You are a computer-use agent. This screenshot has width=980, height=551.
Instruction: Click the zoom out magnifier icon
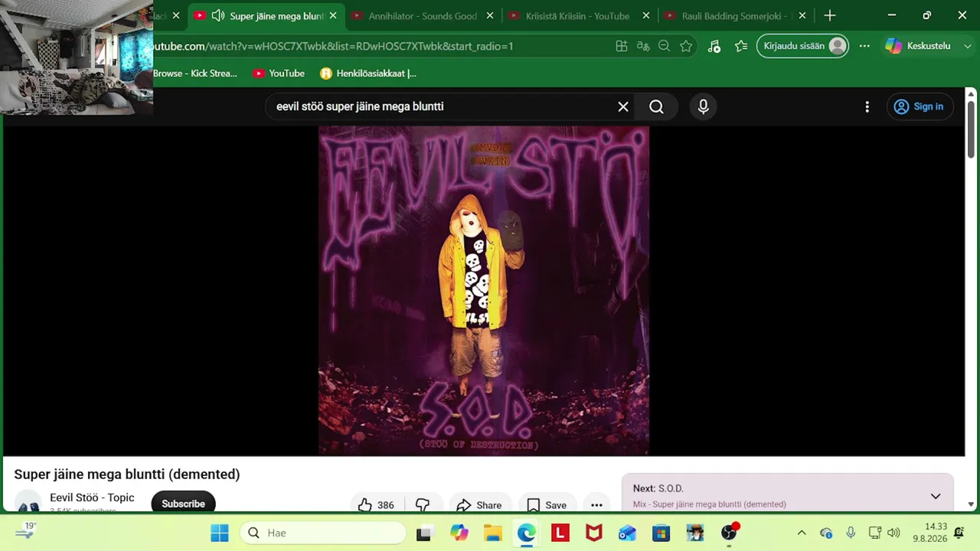click(x=665, y=46)
